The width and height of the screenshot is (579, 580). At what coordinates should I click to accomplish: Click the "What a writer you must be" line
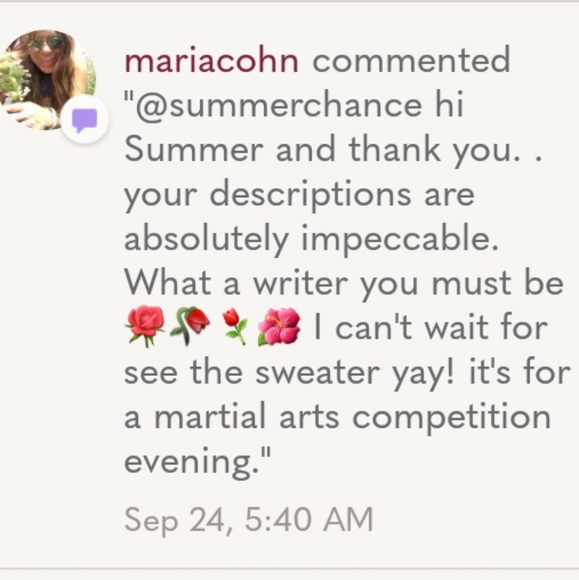[x=344, y=283]
